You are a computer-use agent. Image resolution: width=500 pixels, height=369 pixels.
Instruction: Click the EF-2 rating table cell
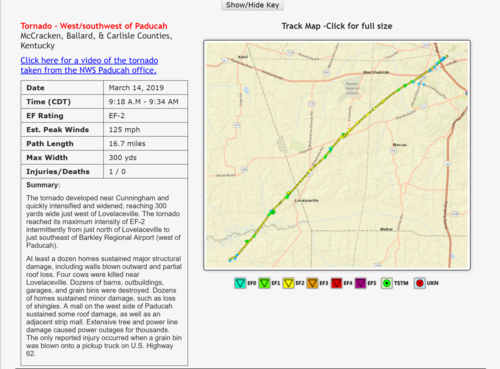pos(146,116)
